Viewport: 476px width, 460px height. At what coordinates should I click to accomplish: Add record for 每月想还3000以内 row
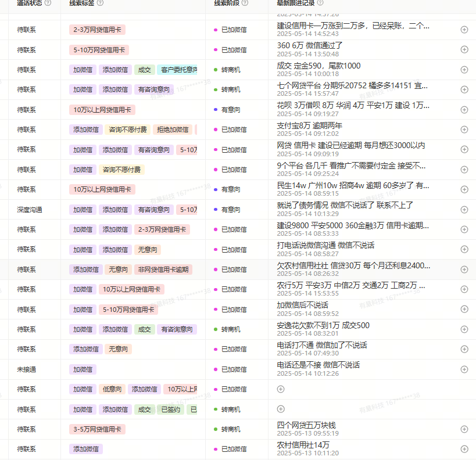coord(464,149)
